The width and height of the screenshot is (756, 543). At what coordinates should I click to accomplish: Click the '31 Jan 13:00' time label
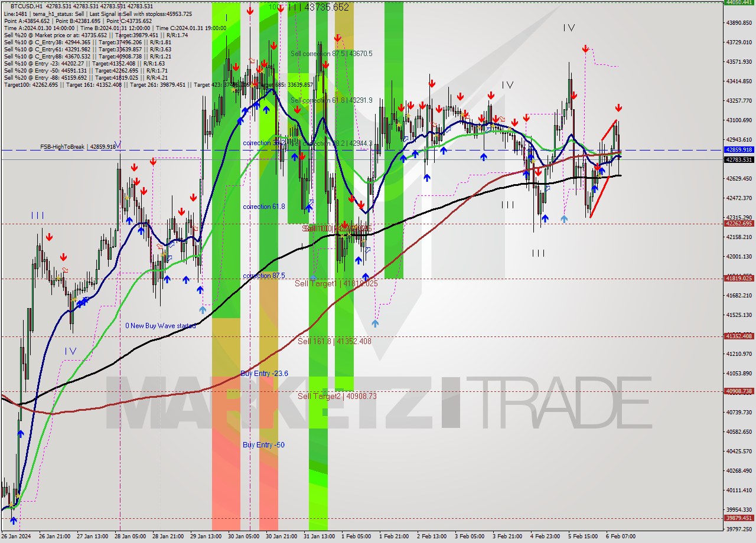319,537
